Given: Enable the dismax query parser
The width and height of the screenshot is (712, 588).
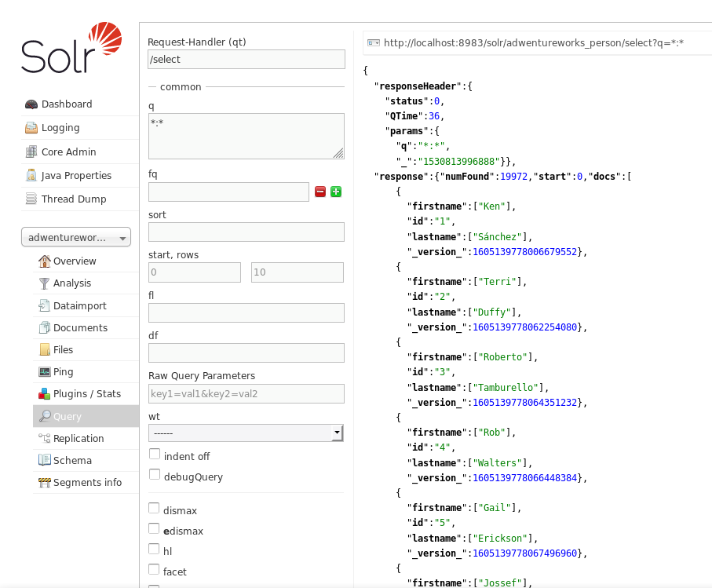Looking at the screenshot, I should (154, 507).
